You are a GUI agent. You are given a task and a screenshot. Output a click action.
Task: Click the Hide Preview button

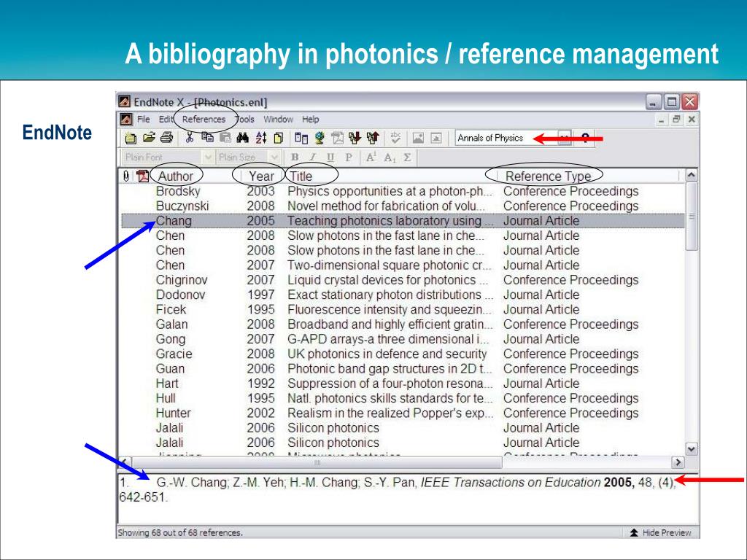pos(661,532)
